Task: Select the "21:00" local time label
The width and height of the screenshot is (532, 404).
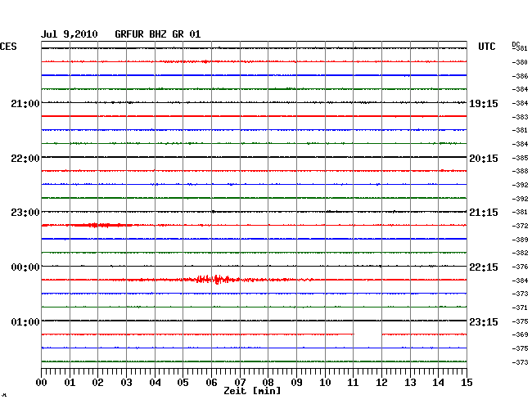Action: [25, 103]
